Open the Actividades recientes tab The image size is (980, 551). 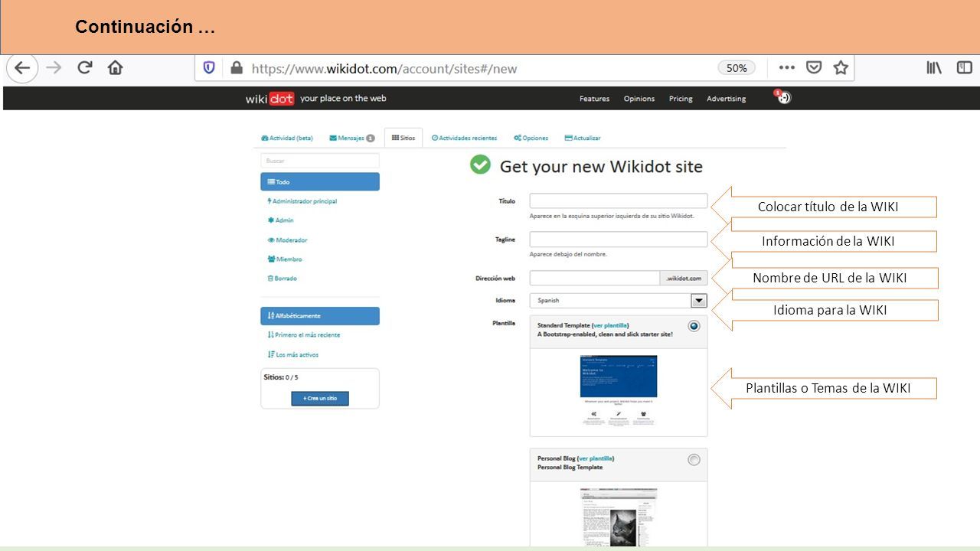tap(464, 138)
